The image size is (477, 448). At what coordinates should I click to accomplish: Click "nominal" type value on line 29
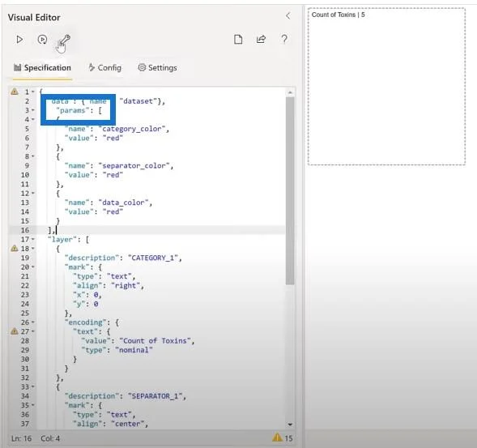coord(134,350)
